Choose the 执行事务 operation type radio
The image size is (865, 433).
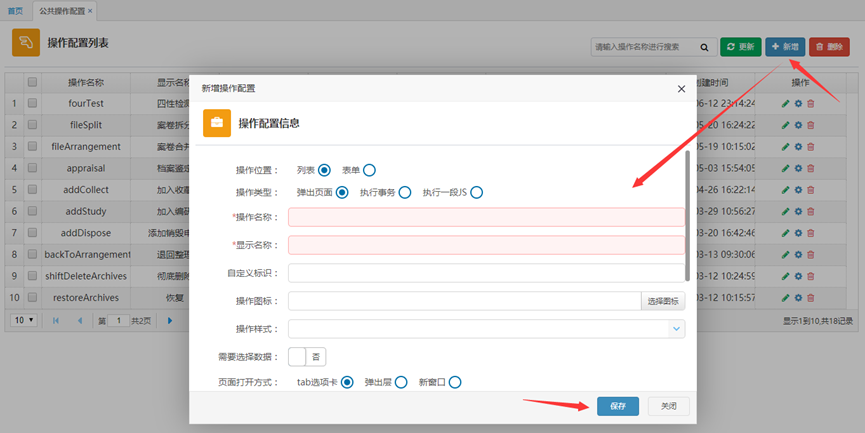point(405,193)
